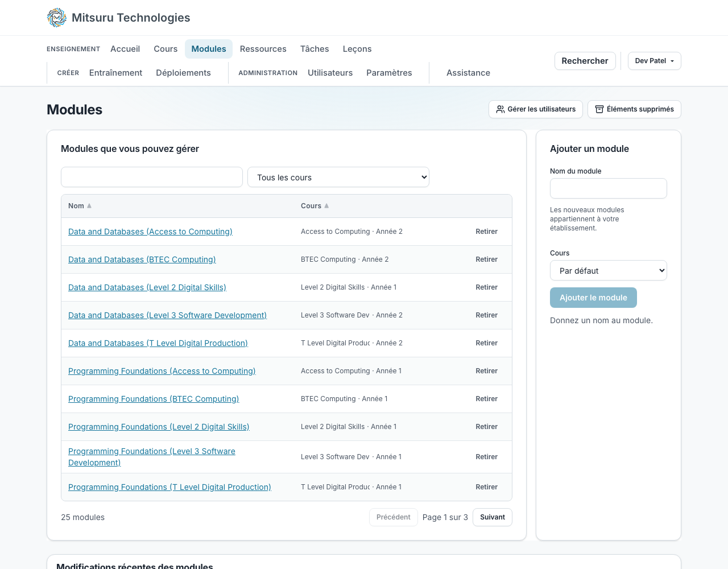Sort the table by the Nom column arrow
The width and height of the screenshot is (728, 569).
click(89, 206)
